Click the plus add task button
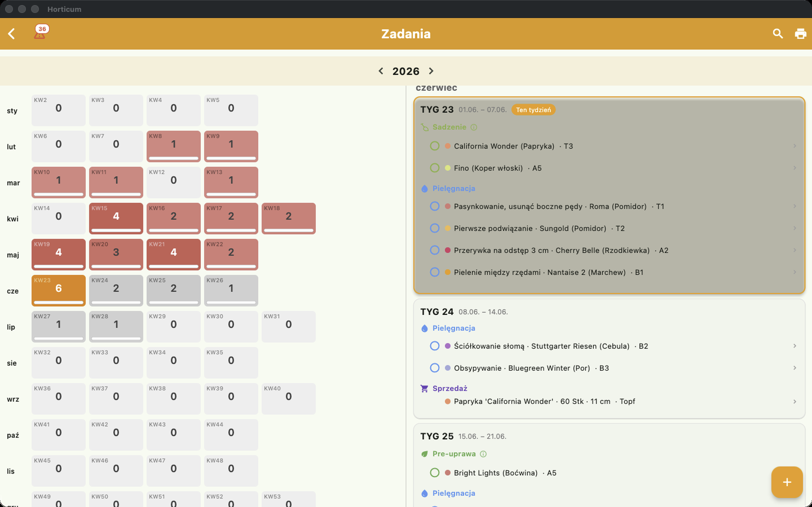Image resolution: width=812 pixels, height=507 pixels. click(787, 482)
